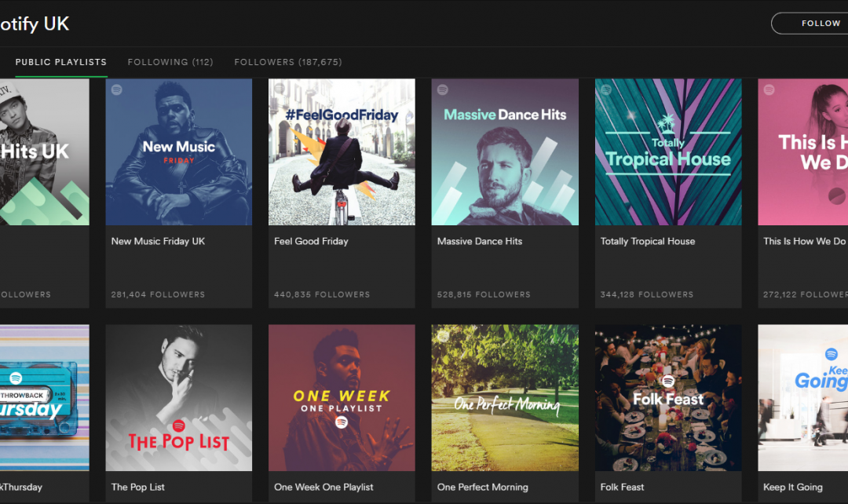The image size is (848, 504).
Task: Click Spotify logo on This Is How We Do cover
Action: pos(769,89)
